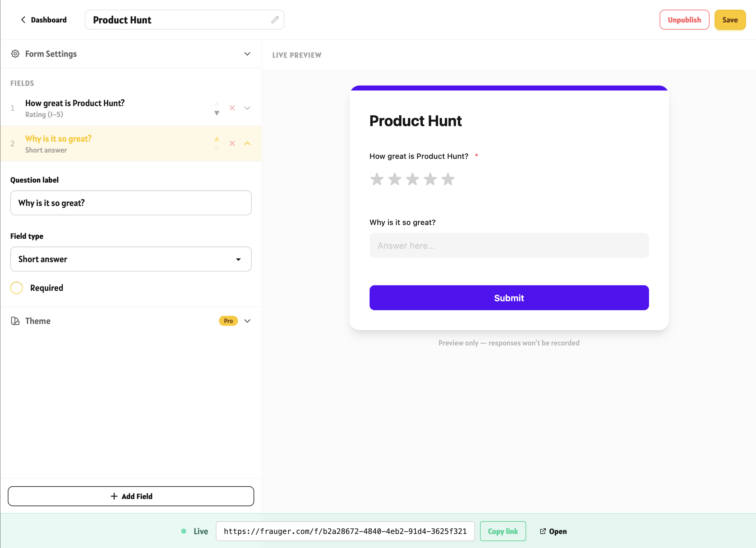This screenshot has height=548, width=756.
Task: Click the form URL field
Action: click(x=345, y=531)
